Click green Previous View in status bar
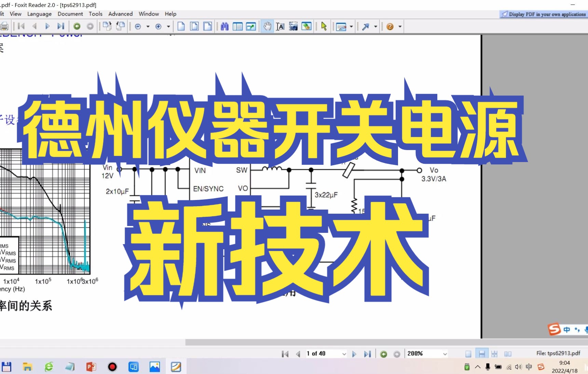The image size is (588, 374). (384, 354)
